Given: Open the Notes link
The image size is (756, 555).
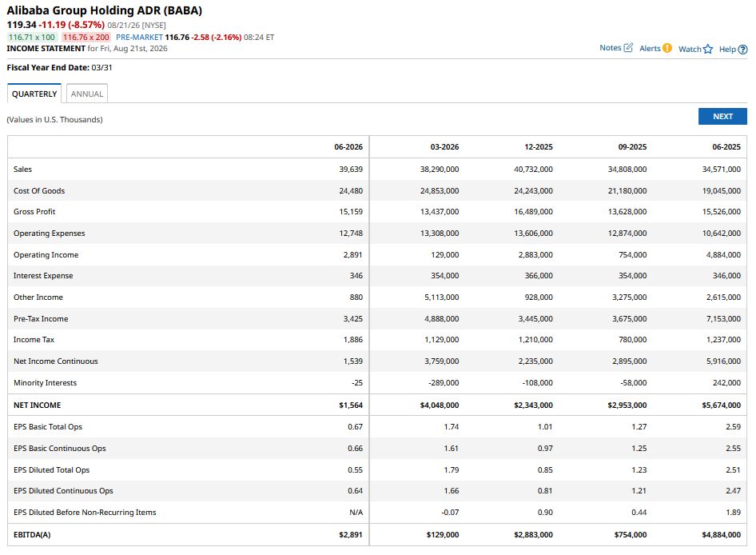Looking at the screenshot, I should pyautogui.click(x=610, y=48).
